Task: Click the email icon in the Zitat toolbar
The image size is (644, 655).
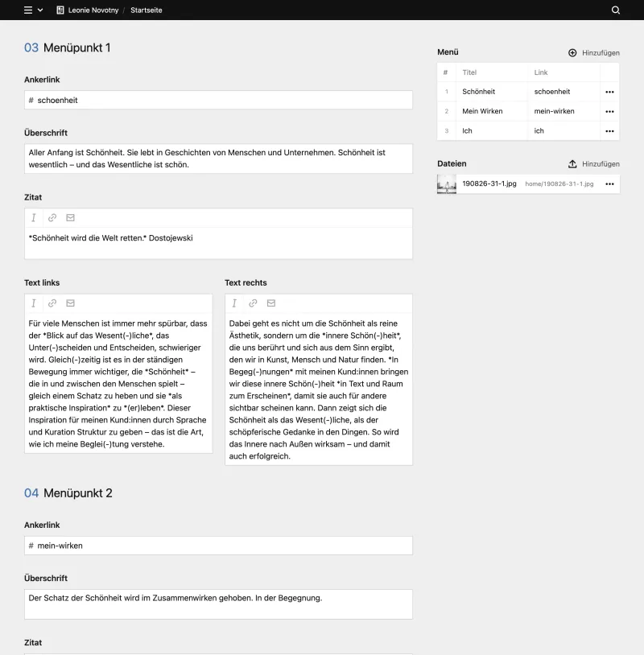Action: point(70,217)
